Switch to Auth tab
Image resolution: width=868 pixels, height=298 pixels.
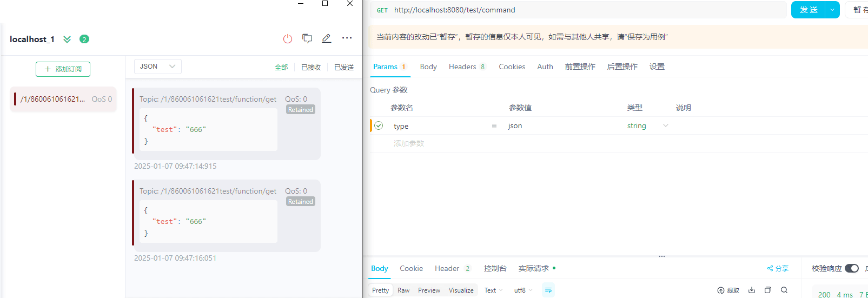(545, 67)
